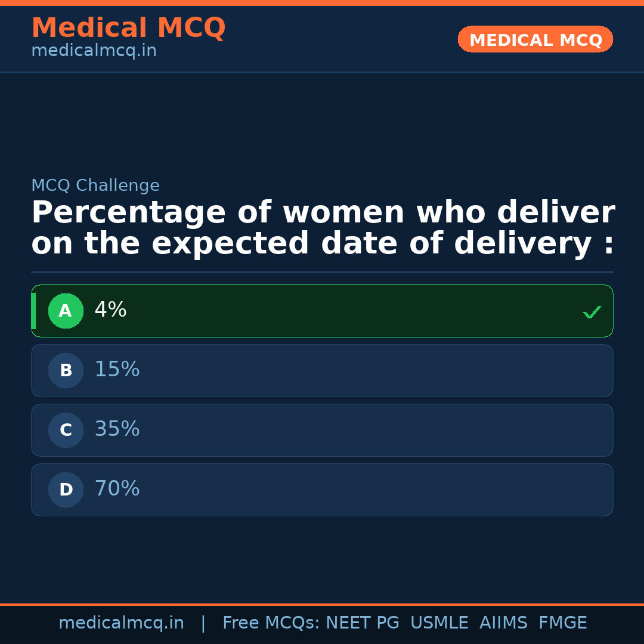
Task: Click the green checkmark on option A
Action: tap(592, 312)
